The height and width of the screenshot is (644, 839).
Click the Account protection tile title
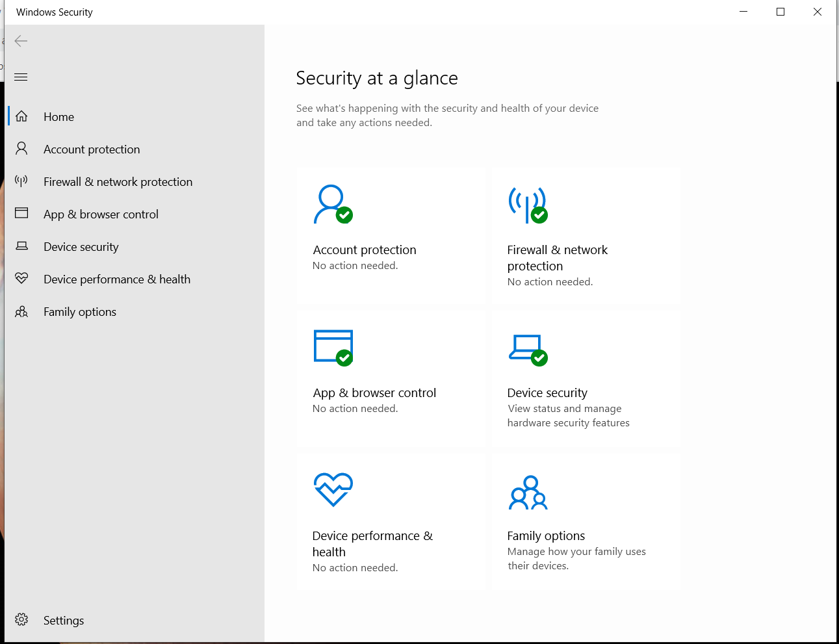click(365, 250)
